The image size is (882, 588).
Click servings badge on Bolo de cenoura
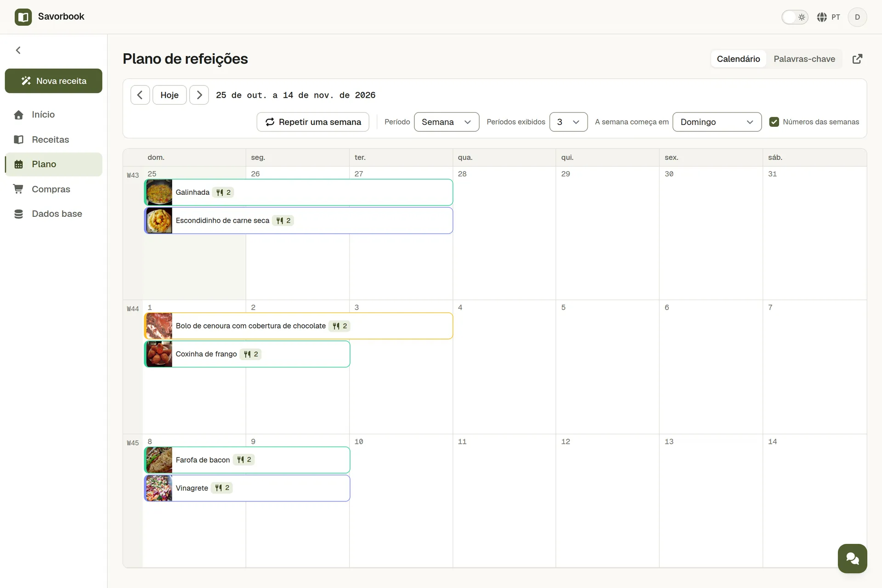(339, 326)
